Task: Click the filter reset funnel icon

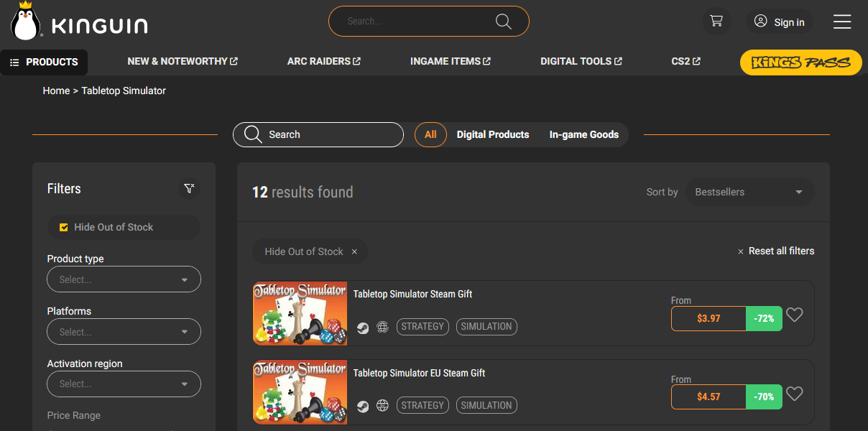Action: pos(189,188)
